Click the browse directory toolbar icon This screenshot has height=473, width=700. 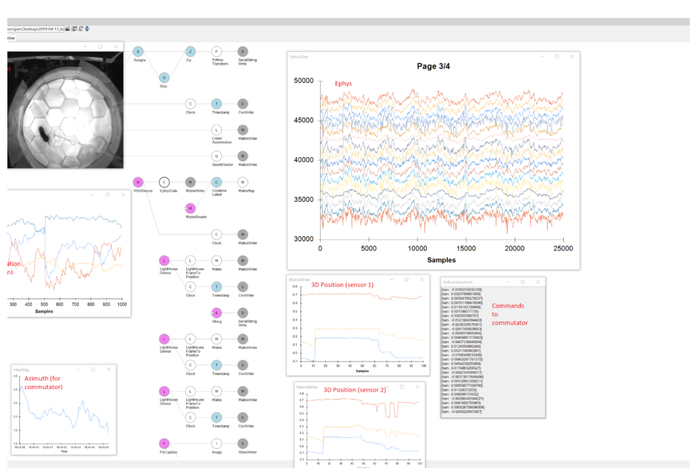pyautogui.click(x=68, y=29)
